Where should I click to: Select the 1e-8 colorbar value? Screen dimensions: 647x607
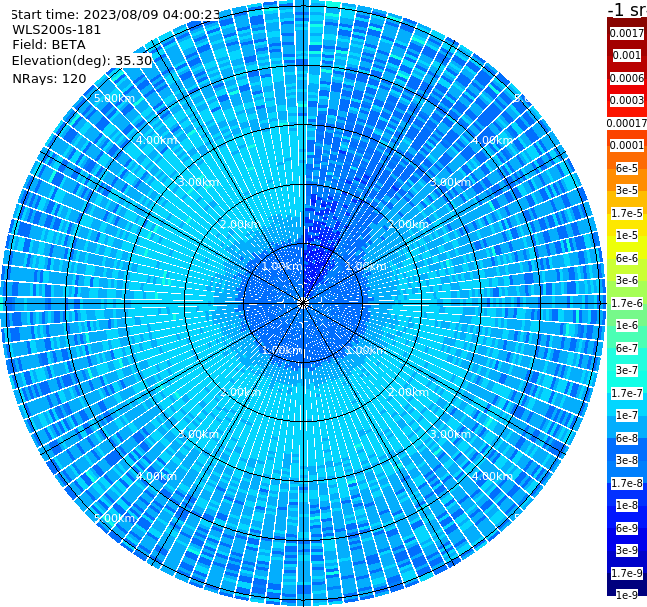627,505
